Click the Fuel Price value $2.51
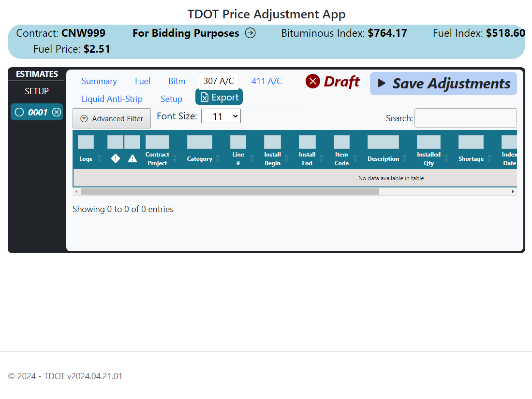Image resolution: width=532 pixels, height=399 pixels. click(97, 49)
